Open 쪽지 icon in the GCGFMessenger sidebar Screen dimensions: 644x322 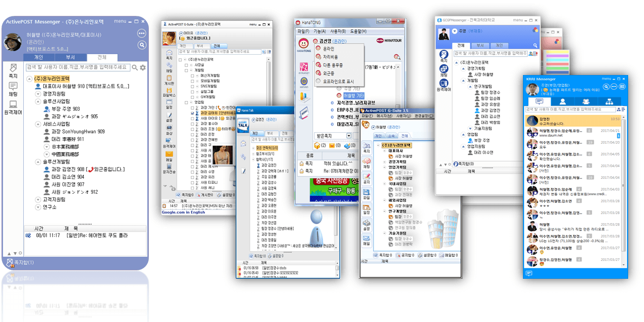click(444, 56)
